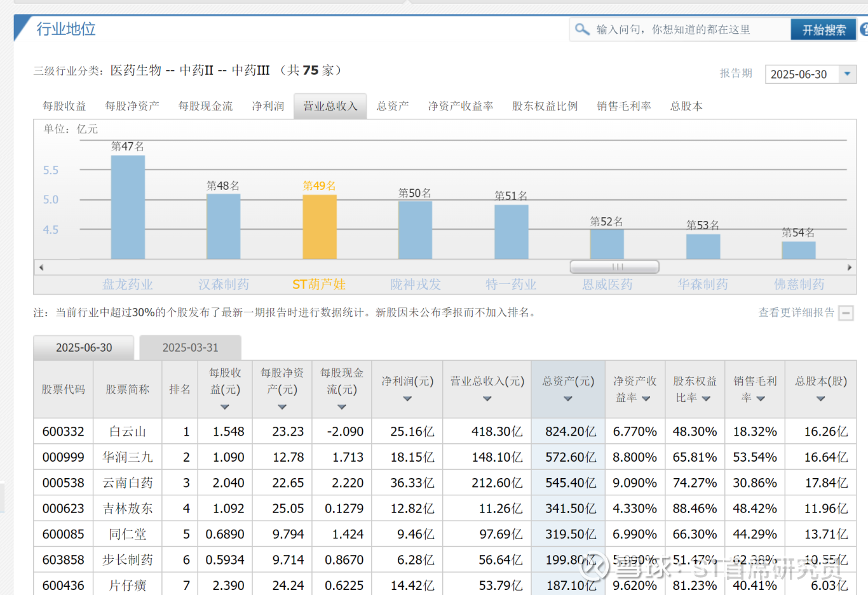Sort by 总资产 column arrow
This screenshot has width=868, height=595.
coord(567,399)
